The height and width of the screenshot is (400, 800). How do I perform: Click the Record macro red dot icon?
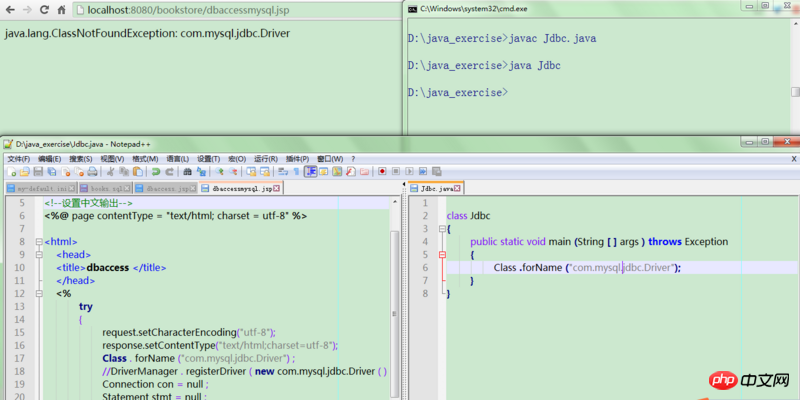coord(382,172)
